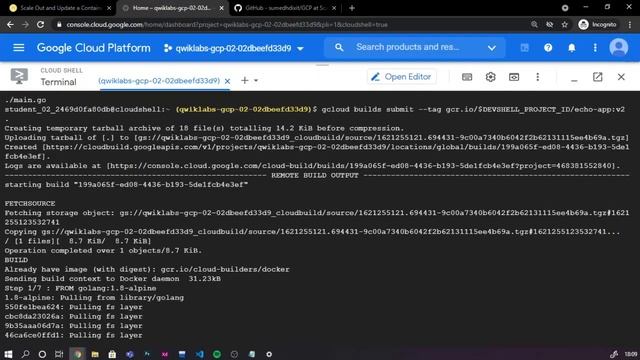Click the 'Step 1/7 : FROM golang:1.8-alpine' line
The height and width of the screenshot is (360, 640).
tap(80, 288)
